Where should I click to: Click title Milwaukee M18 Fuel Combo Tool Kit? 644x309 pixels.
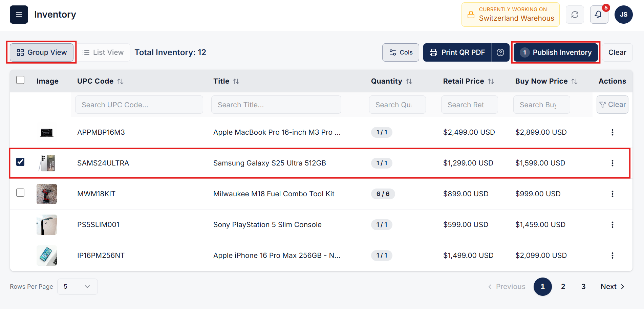(x=274, y=194)
